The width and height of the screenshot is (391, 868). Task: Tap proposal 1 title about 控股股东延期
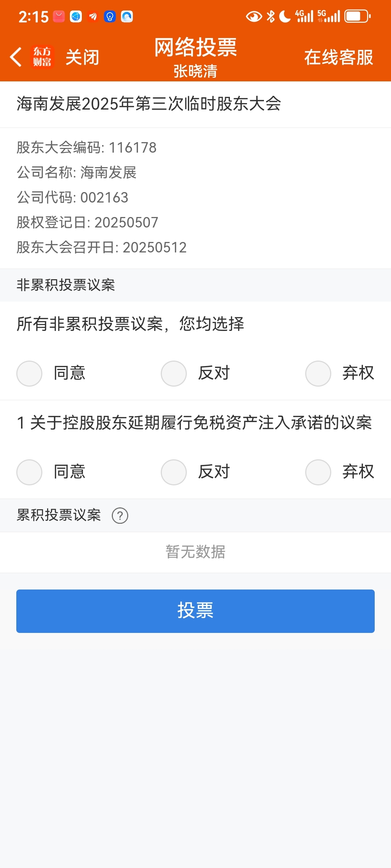194,423
